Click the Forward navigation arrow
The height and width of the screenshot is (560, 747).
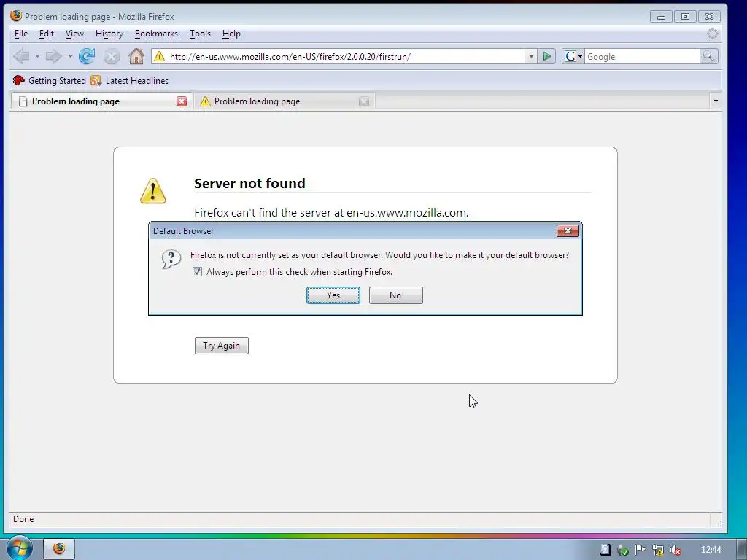[x=53, y=56]
